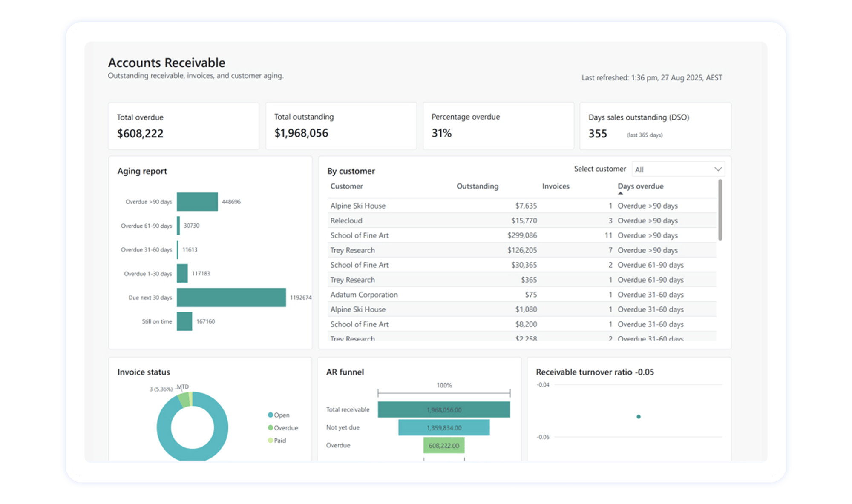Click the Overdue segment in the AR funnel

tap(444, 445)
